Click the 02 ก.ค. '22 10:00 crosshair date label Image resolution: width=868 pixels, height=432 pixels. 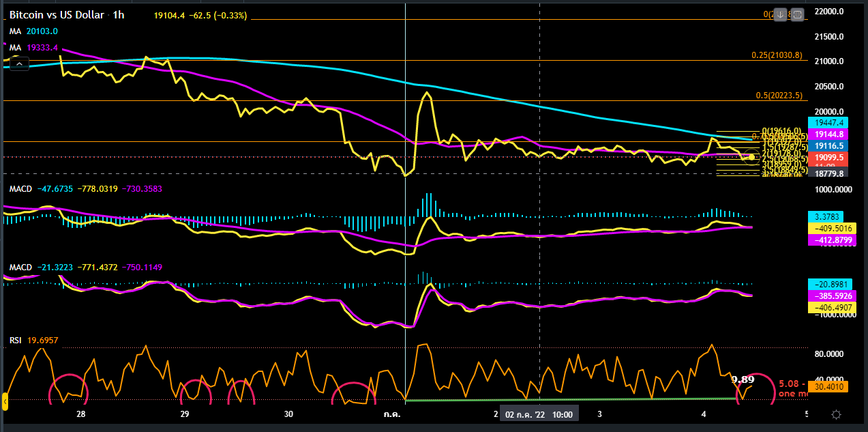pyautogui.click(x=540, y=414)
